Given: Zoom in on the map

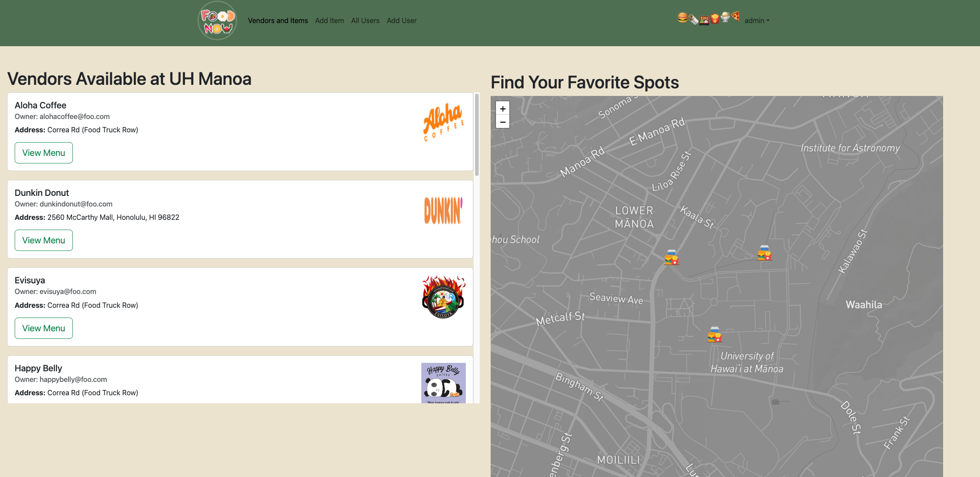Looking at the screenshot, I should [503, 108].
